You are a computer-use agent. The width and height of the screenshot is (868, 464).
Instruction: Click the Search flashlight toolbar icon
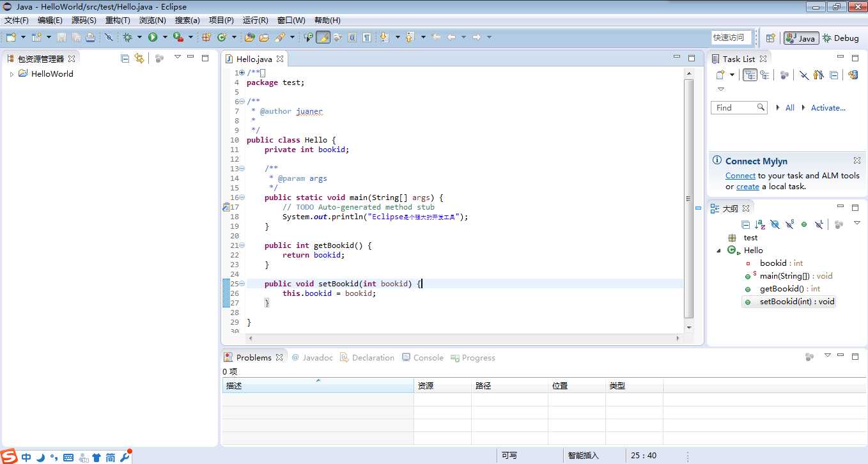click(x=279, y=37)
